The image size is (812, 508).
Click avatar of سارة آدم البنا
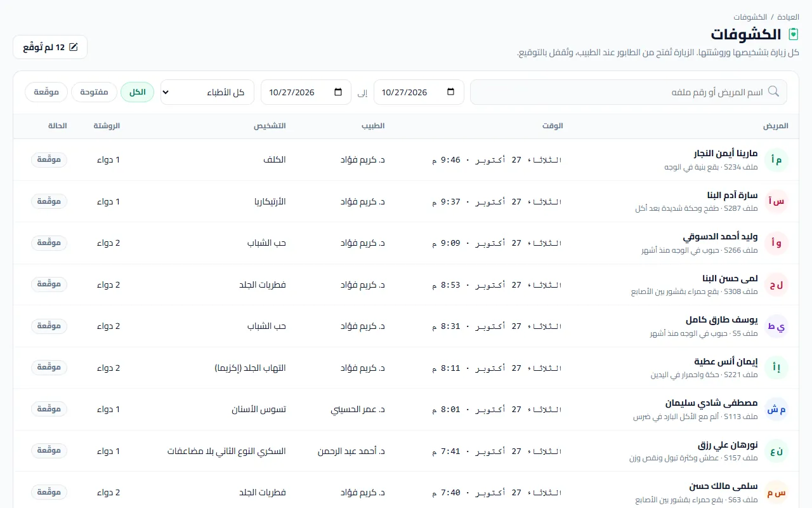point(776,202)
